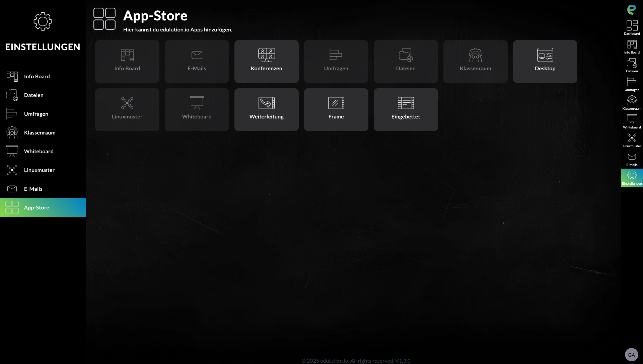Open Klassenraum in right navigation bar

(x=632, y=103)
